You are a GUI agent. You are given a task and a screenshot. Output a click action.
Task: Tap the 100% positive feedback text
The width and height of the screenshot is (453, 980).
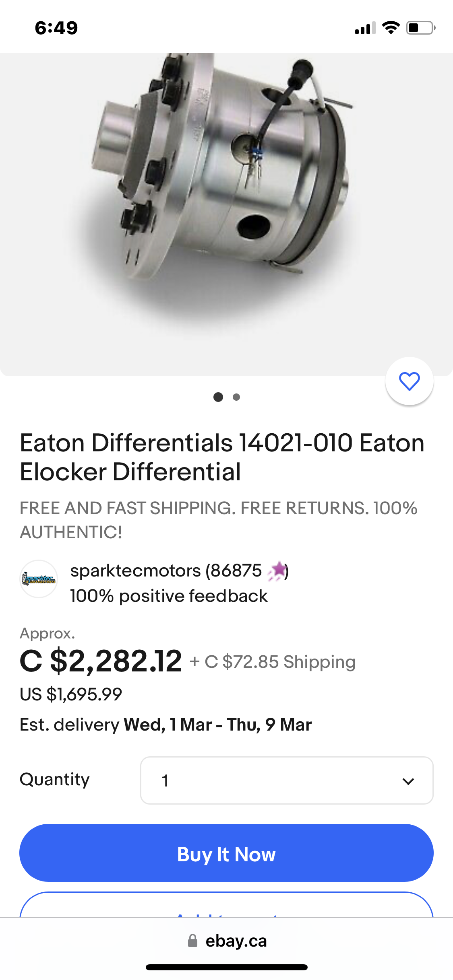pyautogui.click(x=168, y=596)
